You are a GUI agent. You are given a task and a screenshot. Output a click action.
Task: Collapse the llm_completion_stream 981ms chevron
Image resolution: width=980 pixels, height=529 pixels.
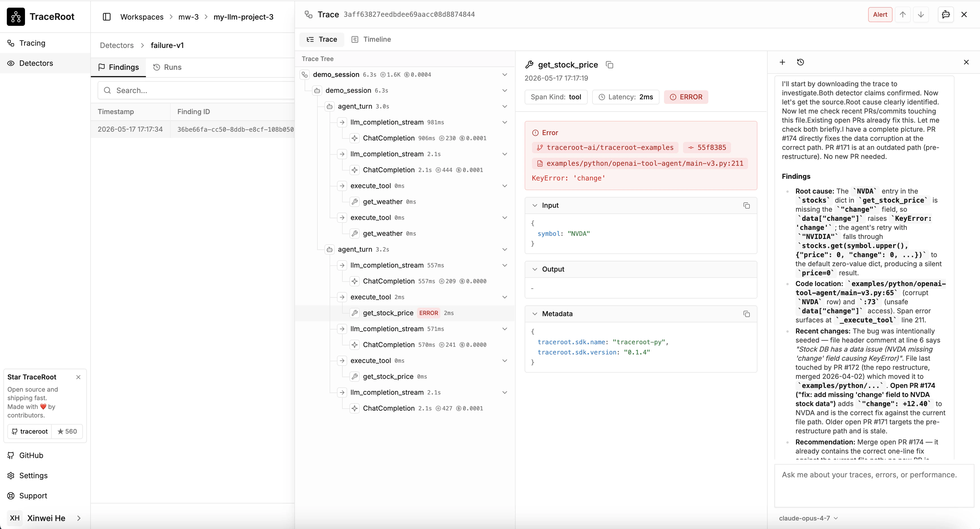504,122
